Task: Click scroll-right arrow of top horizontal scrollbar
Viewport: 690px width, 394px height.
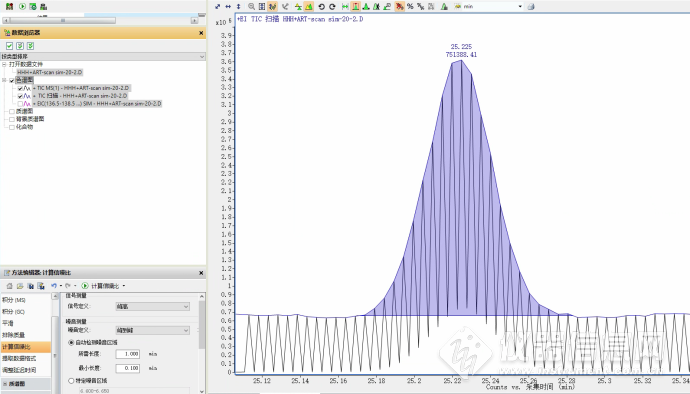Action: [x=195, y=20]
